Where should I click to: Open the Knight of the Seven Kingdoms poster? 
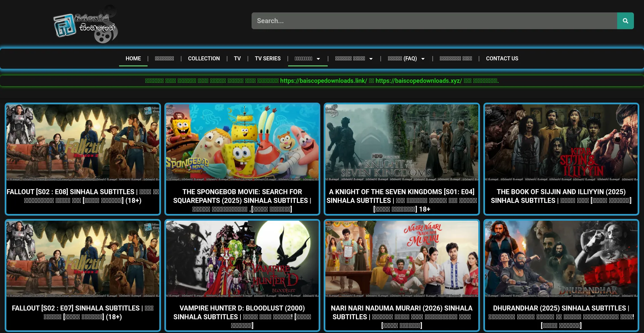click(402, 143)
